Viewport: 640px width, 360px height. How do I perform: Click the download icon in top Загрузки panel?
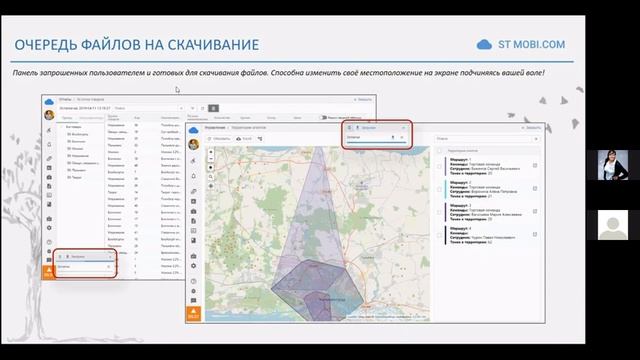click(393, 138)
